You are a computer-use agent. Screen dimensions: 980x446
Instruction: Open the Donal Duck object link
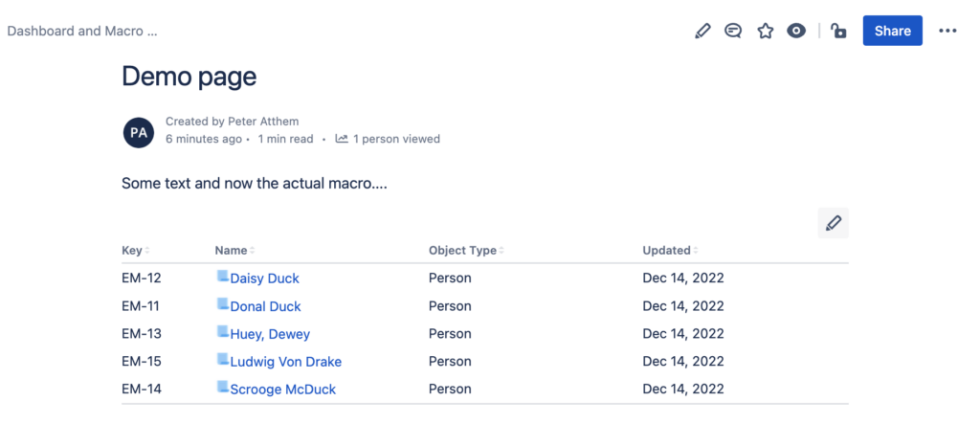tap(266, 306)
